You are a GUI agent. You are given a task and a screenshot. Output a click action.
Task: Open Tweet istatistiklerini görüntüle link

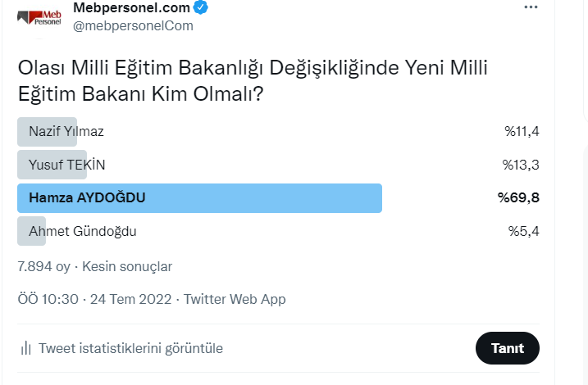130,348
